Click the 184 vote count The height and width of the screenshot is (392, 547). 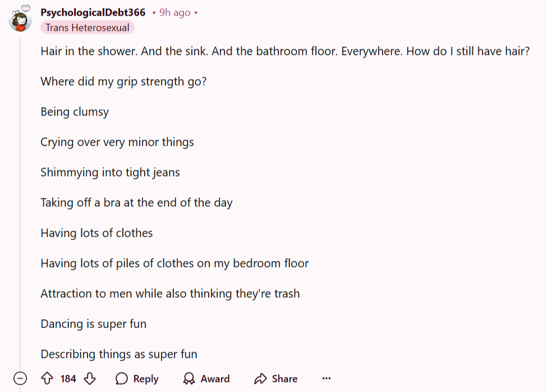[x=68, y=379]
